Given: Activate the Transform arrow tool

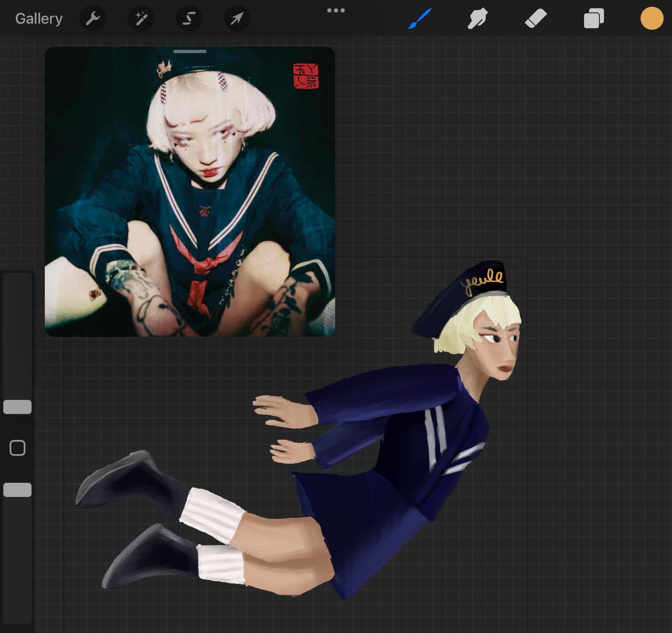Looking at the screenshot, I should tap(237, 19).
